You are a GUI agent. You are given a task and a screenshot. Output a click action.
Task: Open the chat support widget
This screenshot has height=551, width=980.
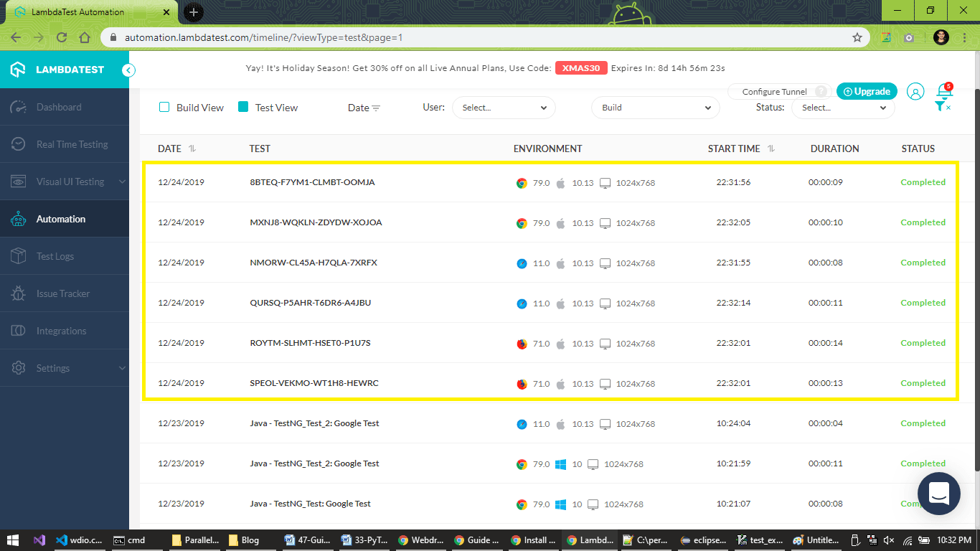pos(938,494)
